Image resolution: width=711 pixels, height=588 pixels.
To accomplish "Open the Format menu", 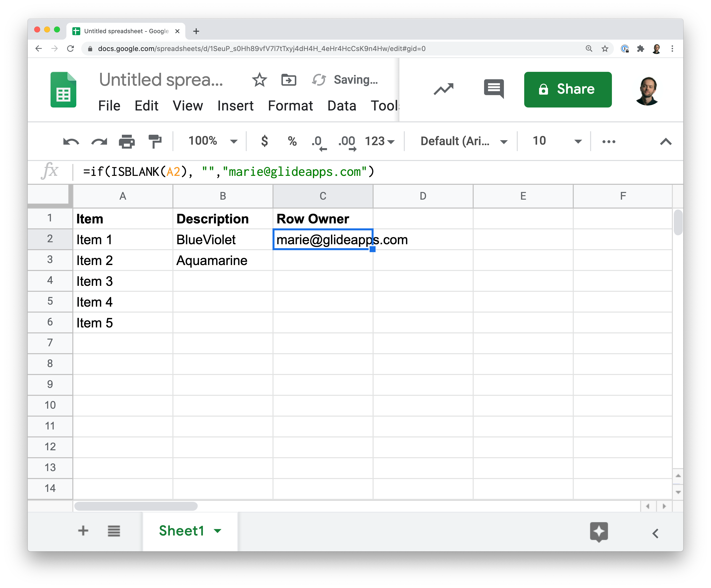I will pos(290,106).
